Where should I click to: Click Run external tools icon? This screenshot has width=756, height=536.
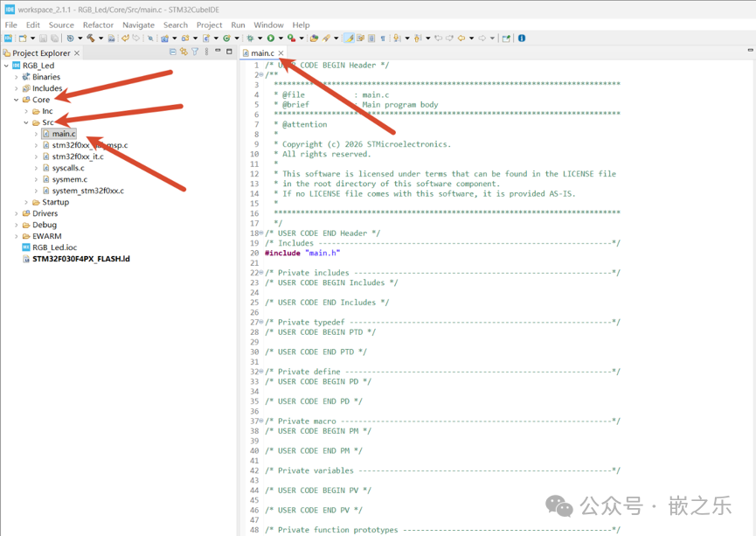(x=291, y=38)
